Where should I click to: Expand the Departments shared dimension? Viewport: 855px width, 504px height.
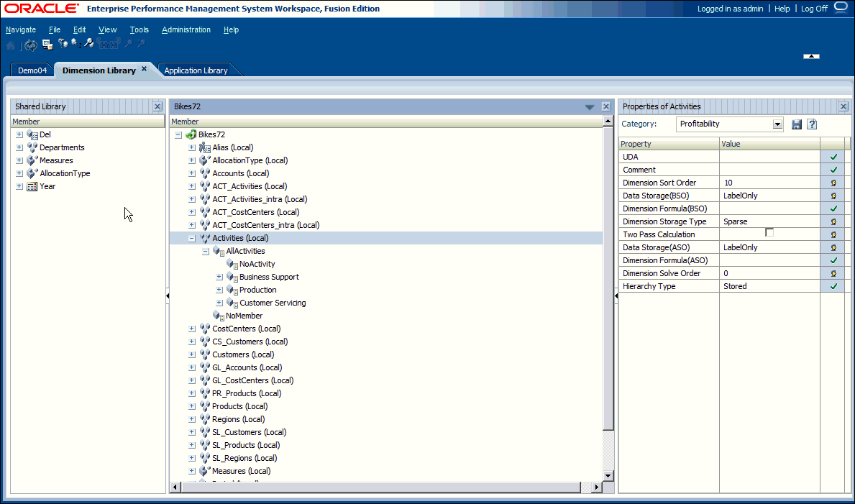[19, 147]
